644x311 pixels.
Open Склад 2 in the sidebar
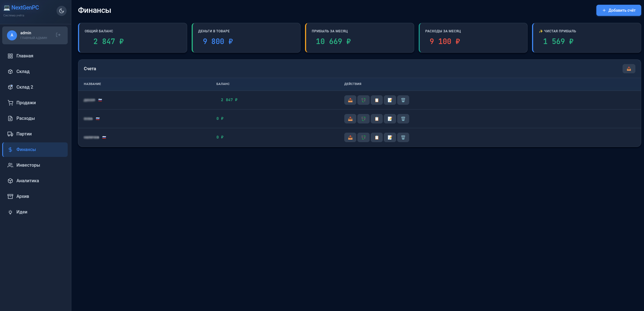[x=35, y=87]
